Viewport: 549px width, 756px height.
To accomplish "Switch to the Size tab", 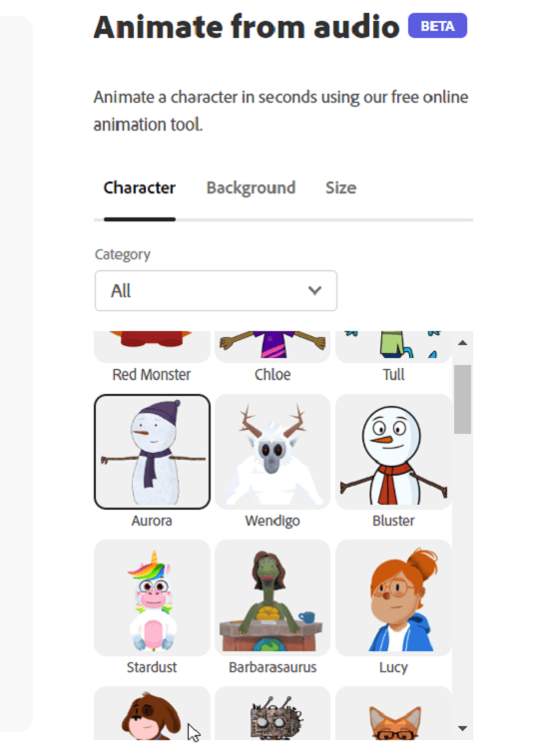I will (x=340, y=188).
